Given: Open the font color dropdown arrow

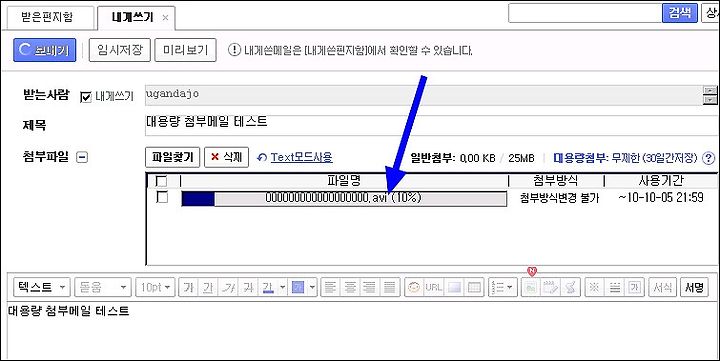Looking at the screenshot, I should [x=282, y=288].
